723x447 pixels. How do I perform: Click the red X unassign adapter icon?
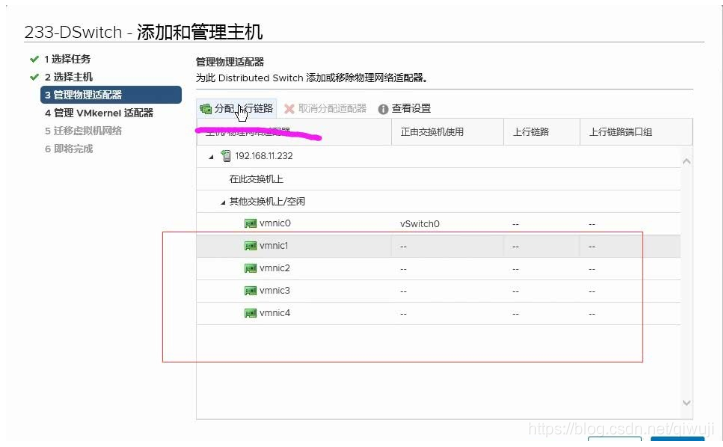click(x=289, y=109)
